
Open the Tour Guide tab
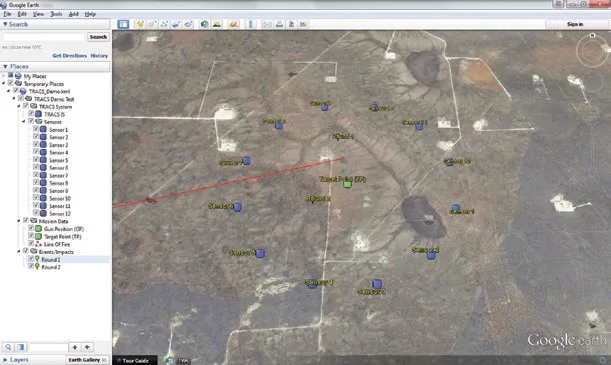(x=135, y=361)
